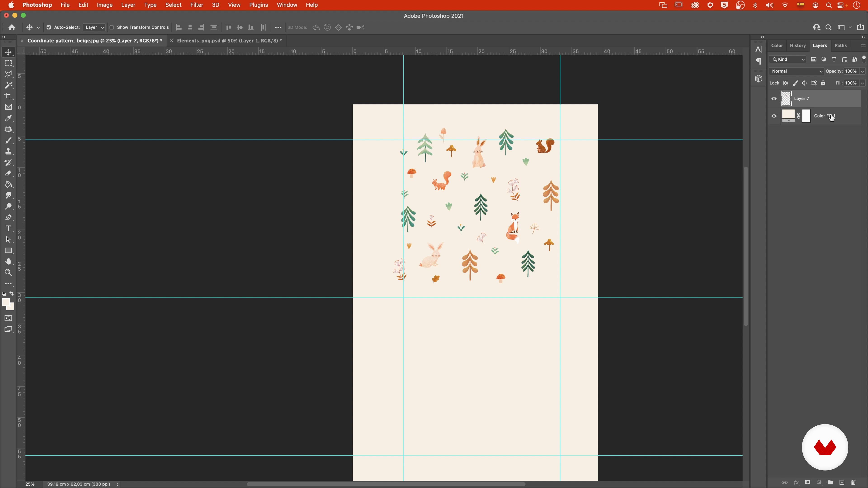868x488 pixels.
Task: Click the Layer 7 thumbnail
Action: pyautogui.click(x=786, y=99)
